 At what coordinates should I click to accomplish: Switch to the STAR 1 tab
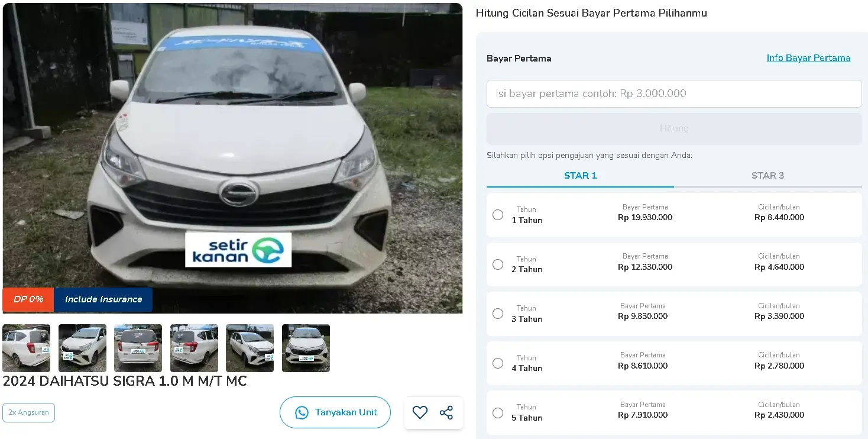point(580,176)
